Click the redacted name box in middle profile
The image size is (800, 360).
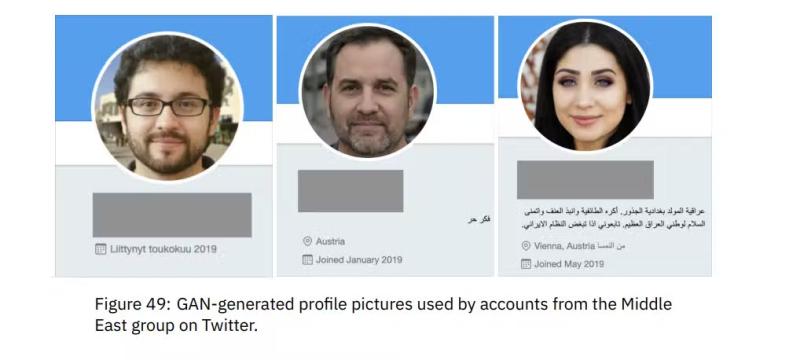point(351,191)
